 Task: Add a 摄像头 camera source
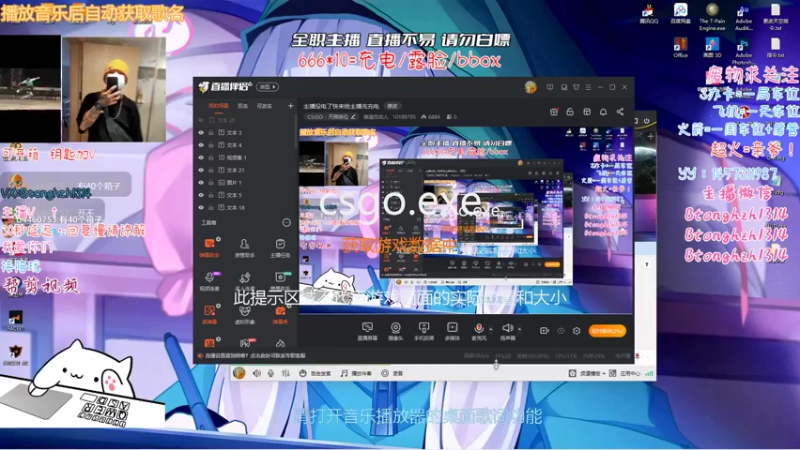pos(395,331)
